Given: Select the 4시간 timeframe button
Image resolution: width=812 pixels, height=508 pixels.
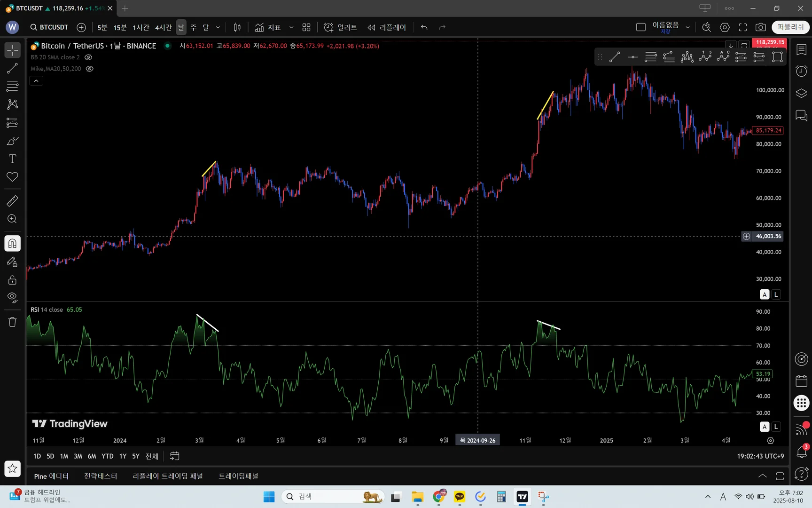Looking at the screenshot, I should click(x=163, y=27).
